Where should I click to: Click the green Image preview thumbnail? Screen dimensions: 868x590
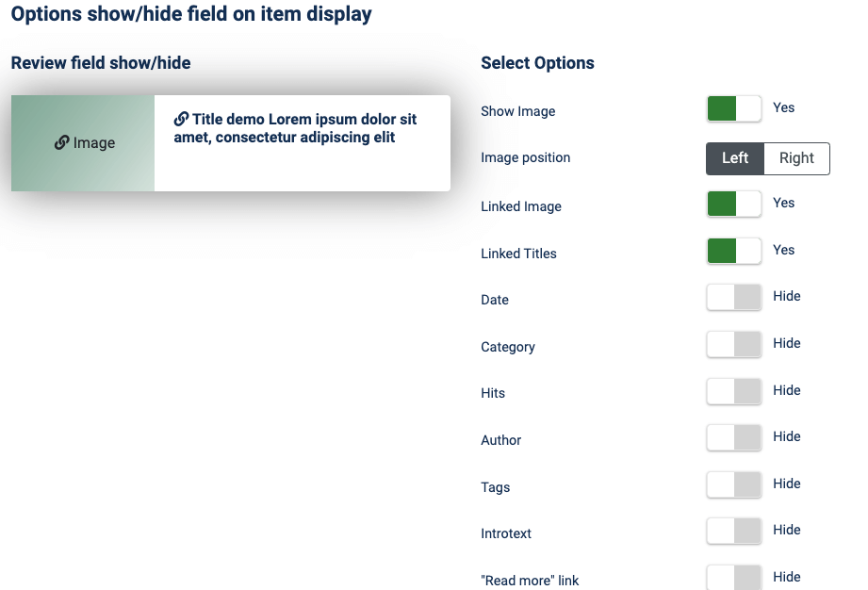pyautogui.click(x=83, y=143)
